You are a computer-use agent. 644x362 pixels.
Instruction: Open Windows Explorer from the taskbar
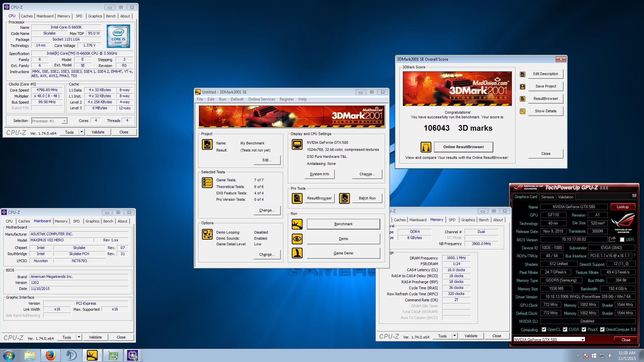(x=30, y=355)
